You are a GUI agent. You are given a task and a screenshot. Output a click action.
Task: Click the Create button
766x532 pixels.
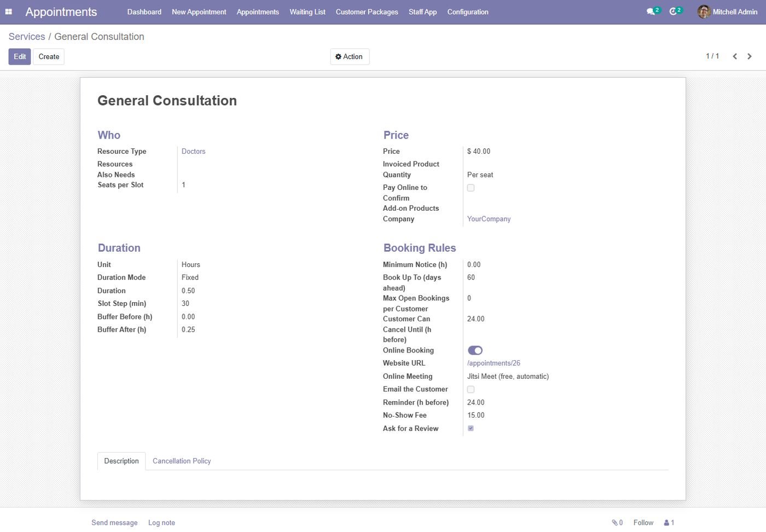pos(49,57)
